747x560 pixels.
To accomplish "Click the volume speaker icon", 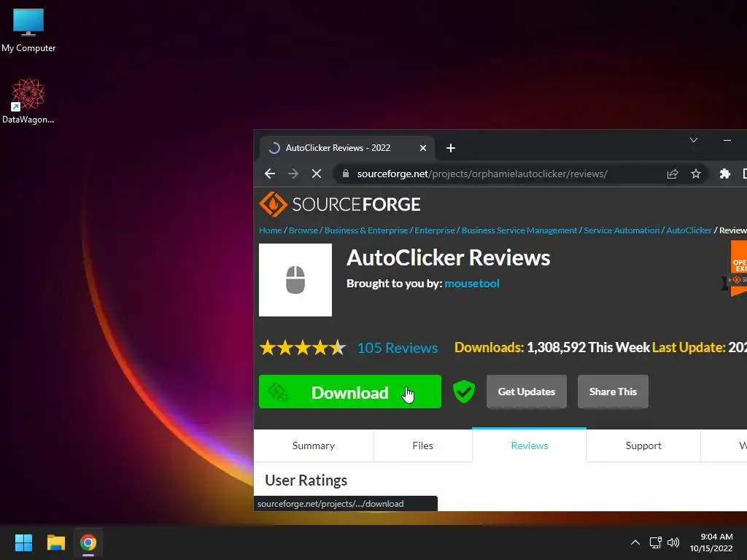I will pyautogui.click(x=673, y=542).
